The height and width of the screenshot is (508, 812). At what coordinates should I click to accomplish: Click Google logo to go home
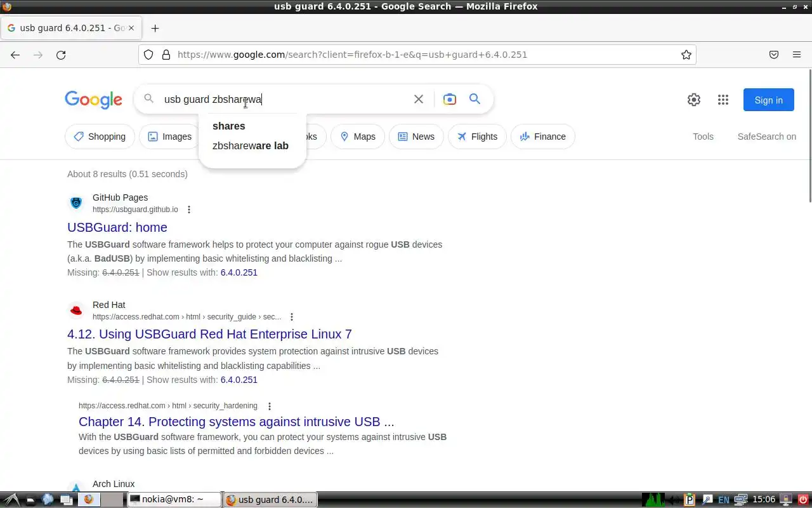(93, 100)
